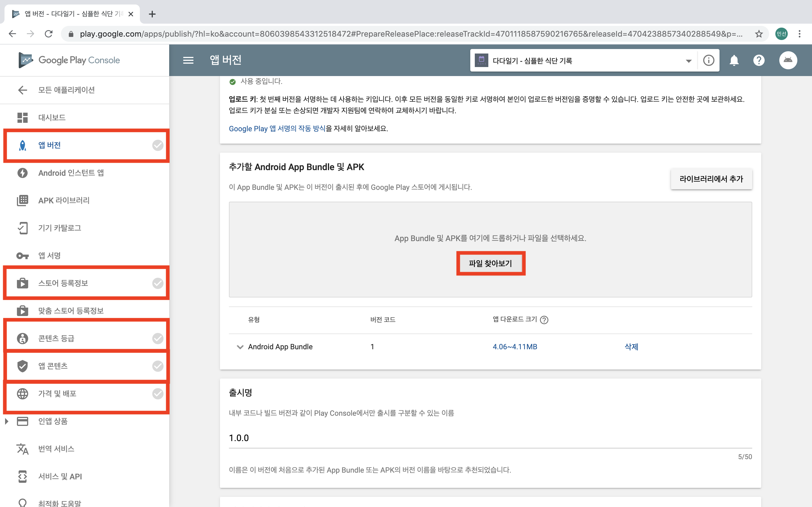Click the 출시명 text field

point(490,438)
